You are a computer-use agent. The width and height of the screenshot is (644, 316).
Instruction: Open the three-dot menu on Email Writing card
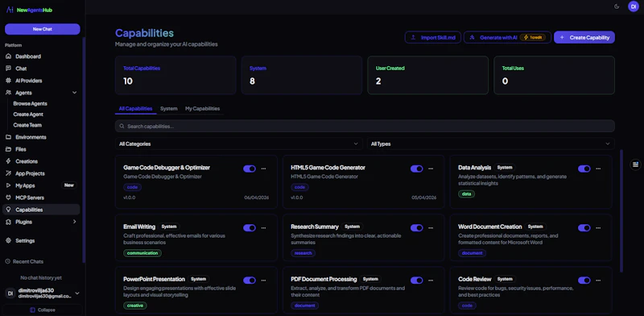[264, 227]
